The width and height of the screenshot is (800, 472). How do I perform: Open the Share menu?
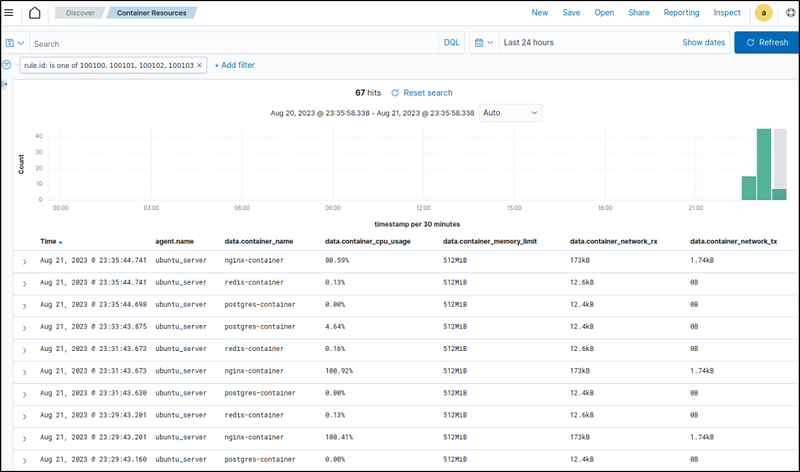click(x=638, y=13)
